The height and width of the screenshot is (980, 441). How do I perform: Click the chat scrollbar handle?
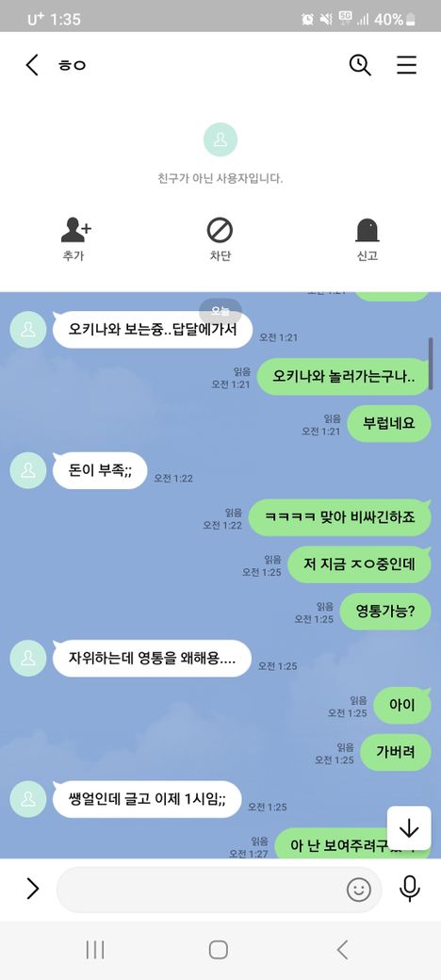pos(431,364)
